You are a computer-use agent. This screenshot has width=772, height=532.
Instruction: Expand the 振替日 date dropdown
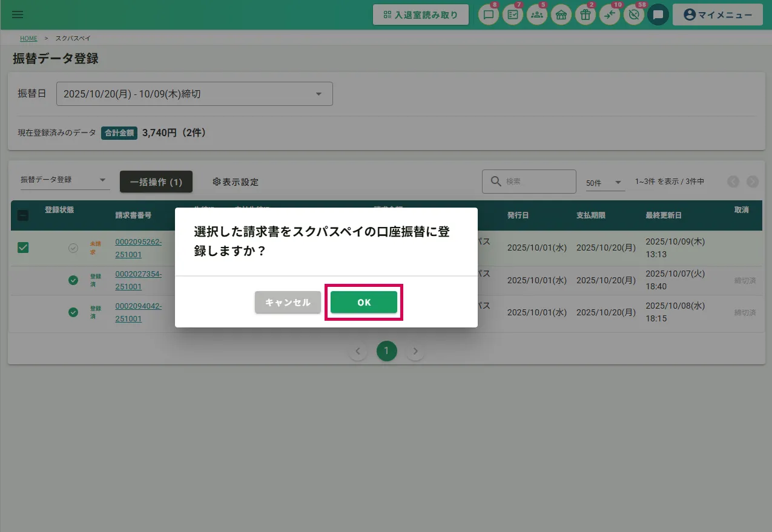point(194,94)
